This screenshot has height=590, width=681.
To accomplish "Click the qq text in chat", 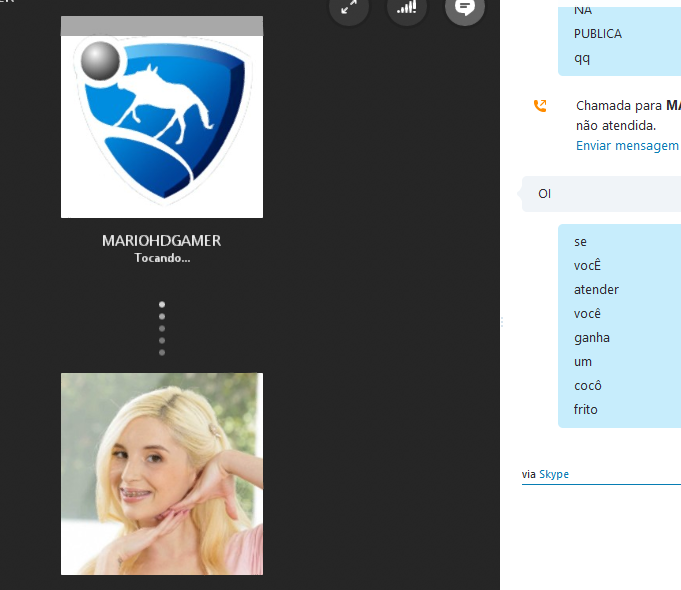I will pyautogui.click(x=582, y=59).
